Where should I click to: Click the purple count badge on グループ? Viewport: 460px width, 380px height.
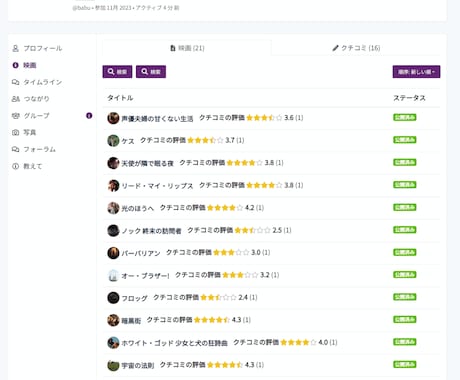pos(89,116)
